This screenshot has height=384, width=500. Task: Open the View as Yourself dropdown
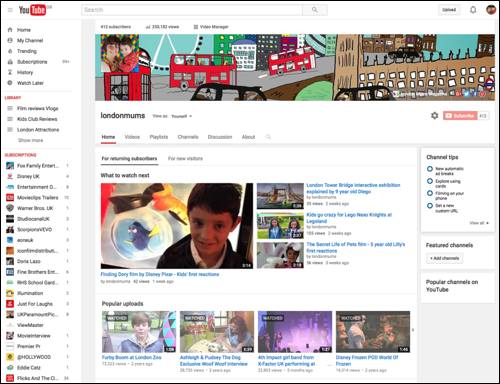click(x=181, y=116)
